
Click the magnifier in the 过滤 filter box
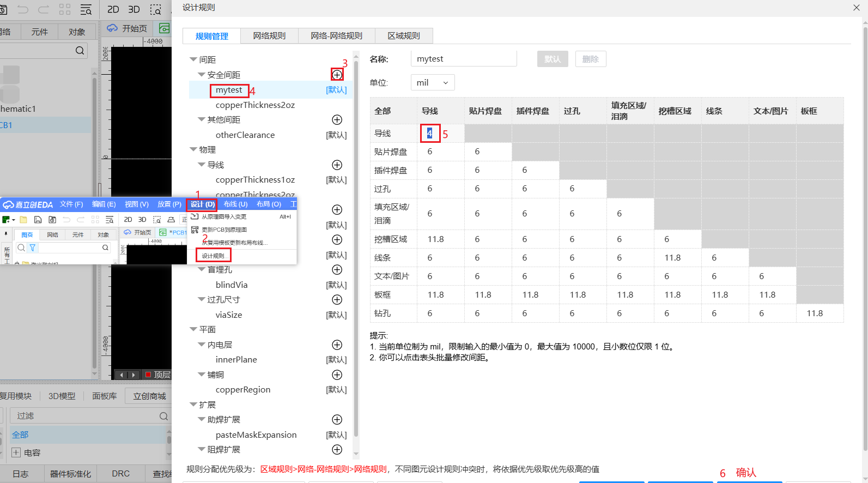click(x=163, y=416)
